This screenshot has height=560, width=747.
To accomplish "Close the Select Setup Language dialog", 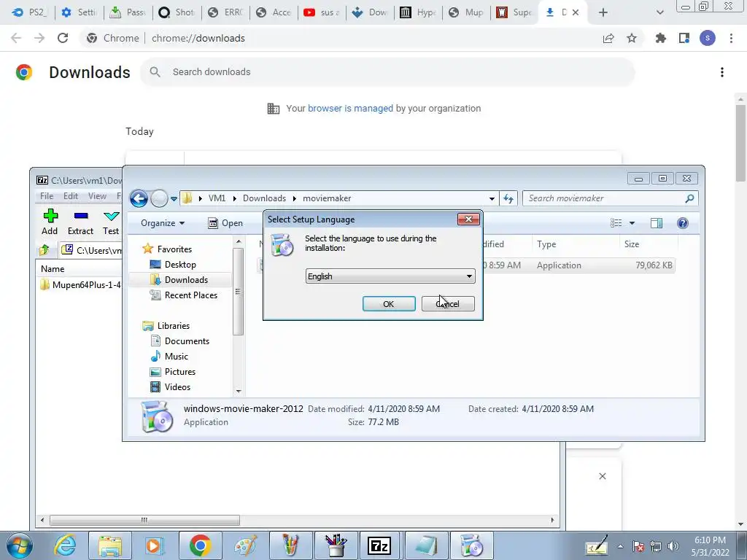I will pos(468,219).
